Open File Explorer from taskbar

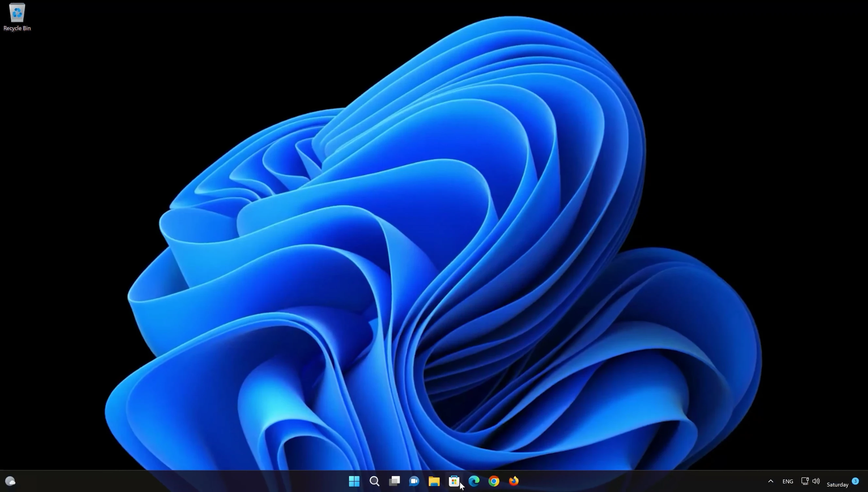tap(434, 481)
